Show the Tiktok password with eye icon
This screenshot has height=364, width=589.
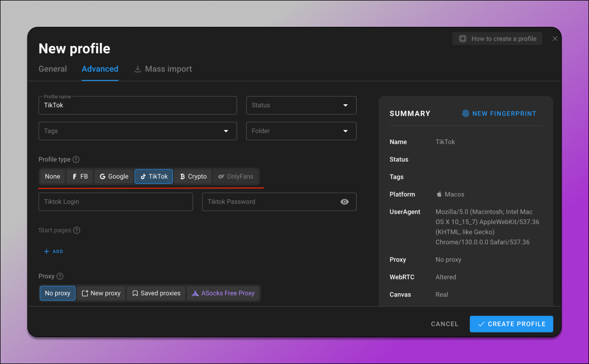(x=344, y=202)
